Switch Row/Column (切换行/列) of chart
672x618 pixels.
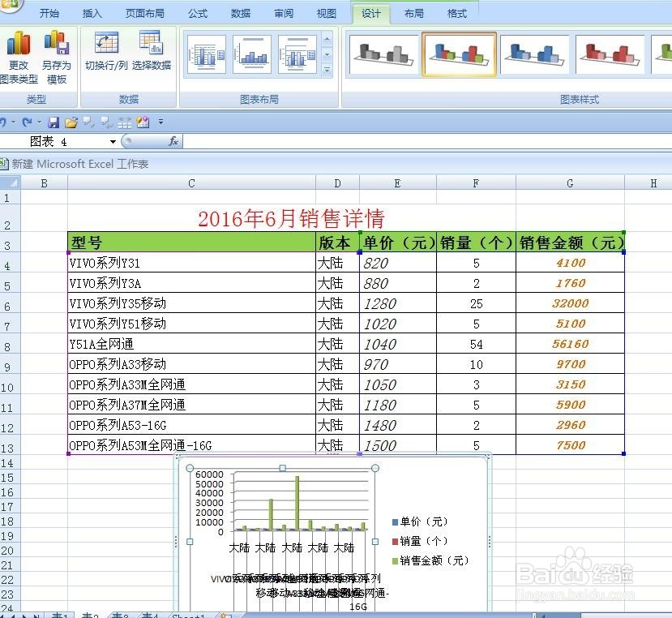(106, 50)
